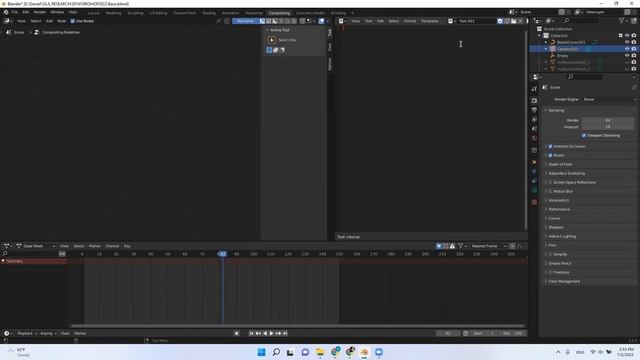Disable Camera.001 in renders camera icon

tap(634, 49)
